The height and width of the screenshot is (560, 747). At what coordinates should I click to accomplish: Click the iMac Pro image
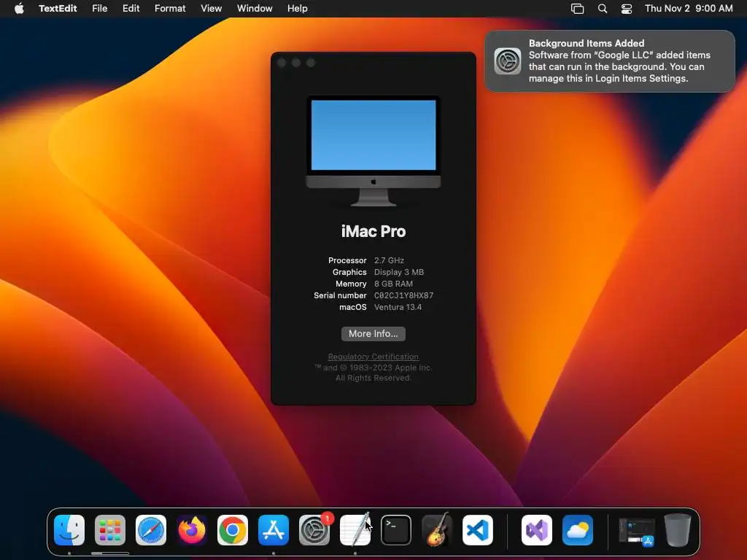point(373,151)
